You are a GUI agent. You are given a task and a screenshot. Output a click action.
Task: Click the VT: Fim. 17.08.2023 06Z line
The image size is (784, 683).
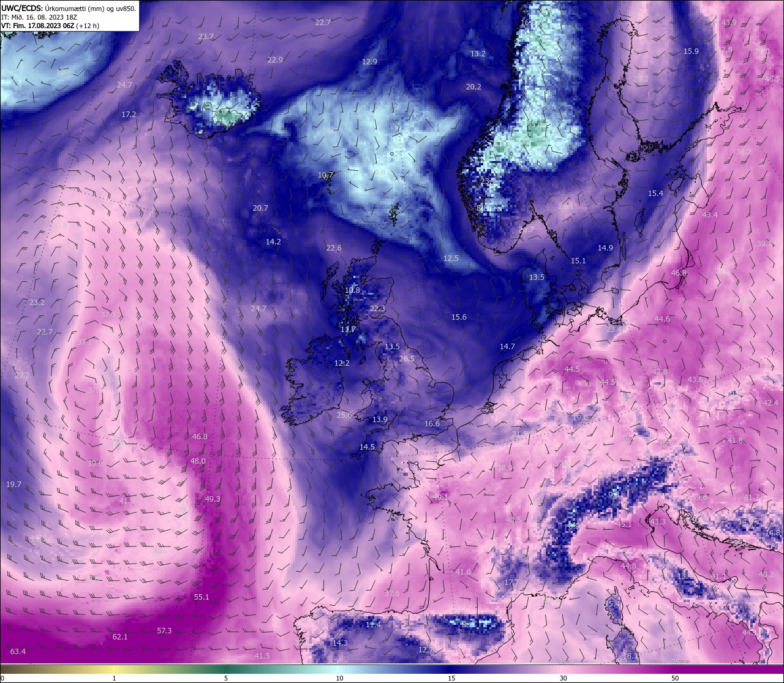click(x=50, y=26)
